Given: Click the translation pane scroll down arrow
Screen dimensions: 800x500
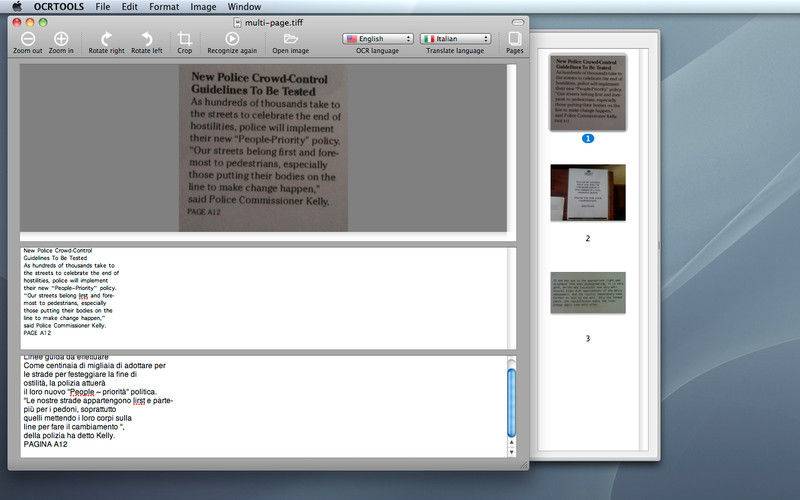Looking at the screenshot, I should click(511, 452).
